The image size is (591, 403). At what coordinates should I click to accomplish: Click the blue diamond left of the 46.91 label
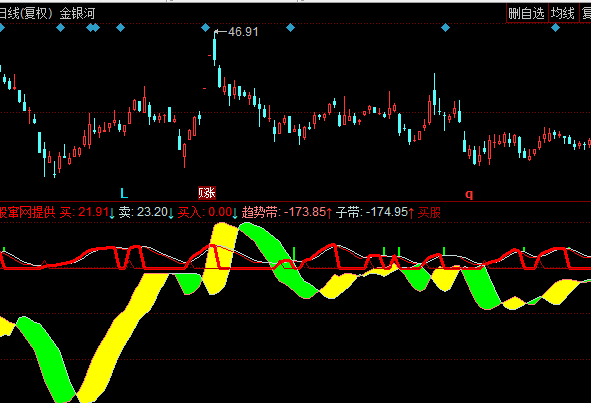205,28
